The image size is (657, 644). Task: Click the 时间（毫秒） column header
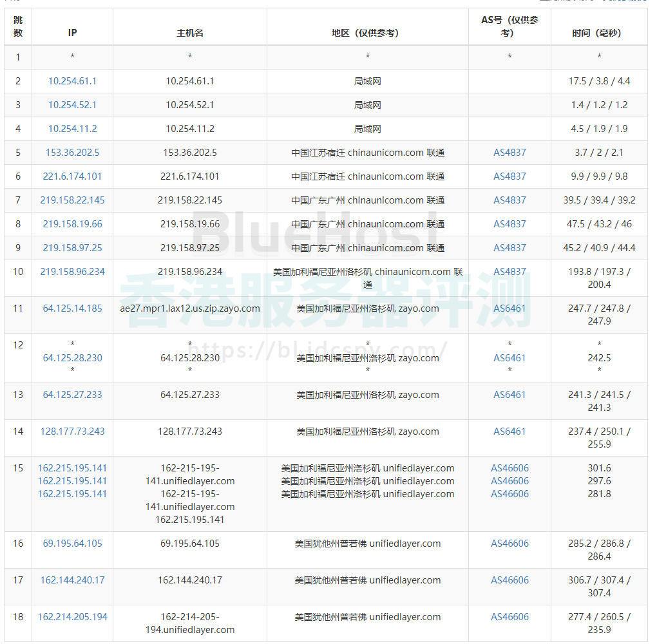coord(599,33)
